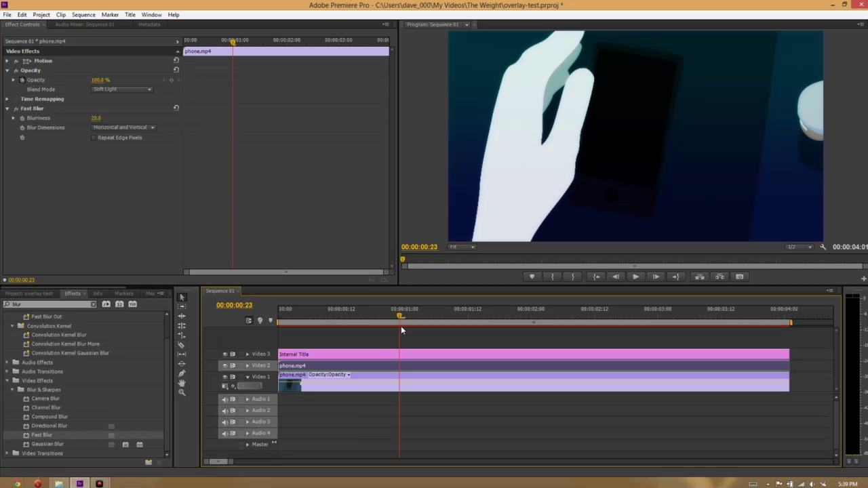Screen dimensions: 868x488
Task: Click Export Frame camera icon
Action: pos(740,277)
